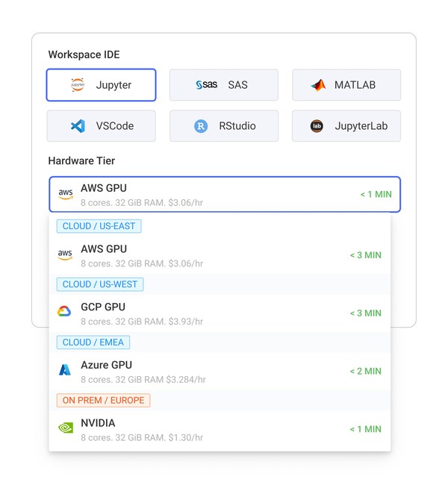This screenshot has width=448, height=488.
Task: Select the Jupyter workspace IDE button
Action: (x=101, y=85)
